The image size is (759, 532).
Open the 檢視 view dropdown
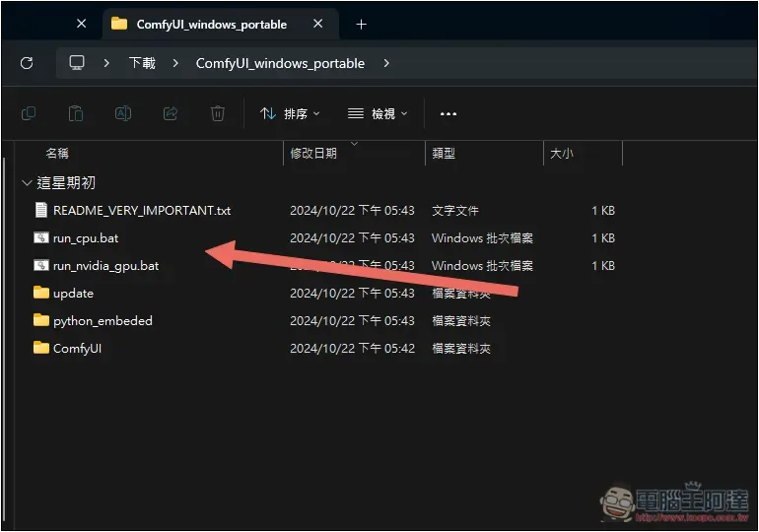pyautogui.click(x=378, y=113)
